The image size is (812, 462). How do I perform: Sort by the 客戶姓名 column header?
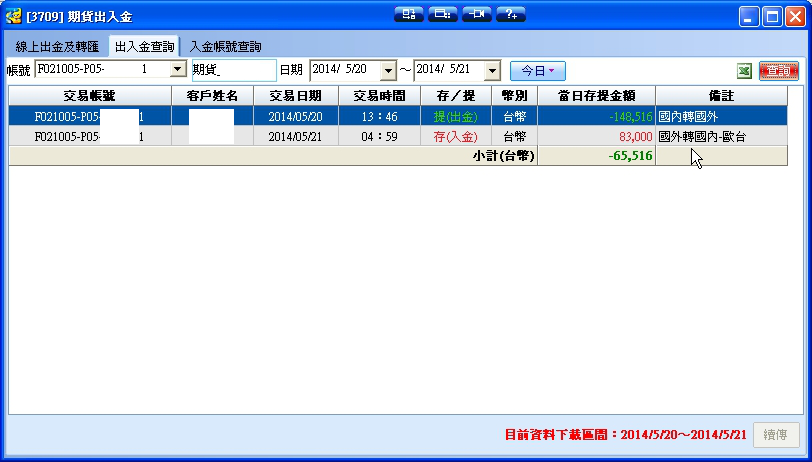212,96
